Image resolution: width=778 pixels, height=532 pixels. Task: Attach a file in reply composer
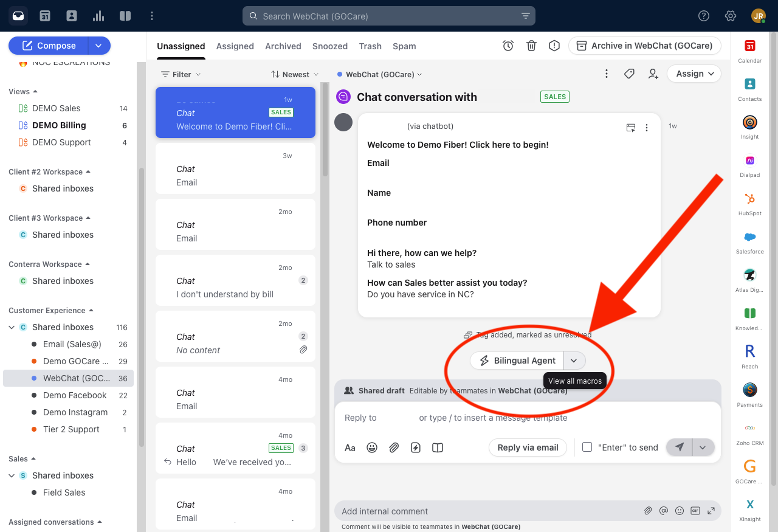click(x=394, y=447)
